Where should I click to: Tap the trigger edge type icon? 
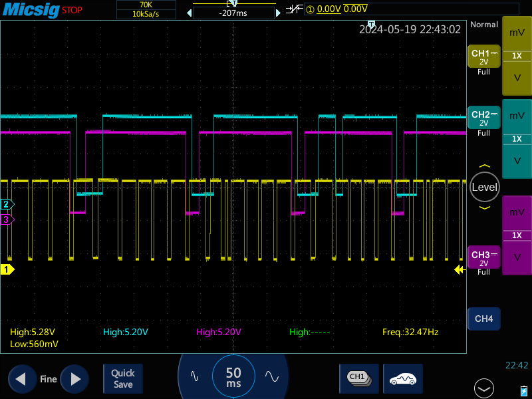[294, 9]
